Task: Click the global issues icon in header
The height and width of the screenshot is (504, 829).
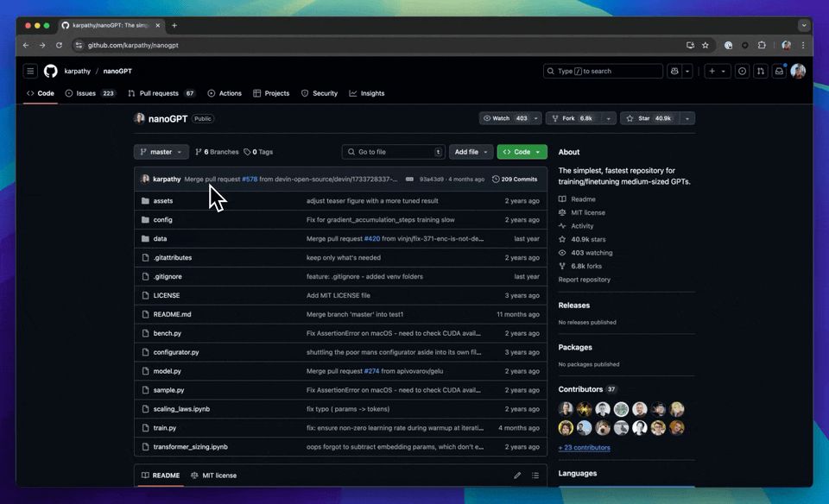Action: (x=742, y=71)
